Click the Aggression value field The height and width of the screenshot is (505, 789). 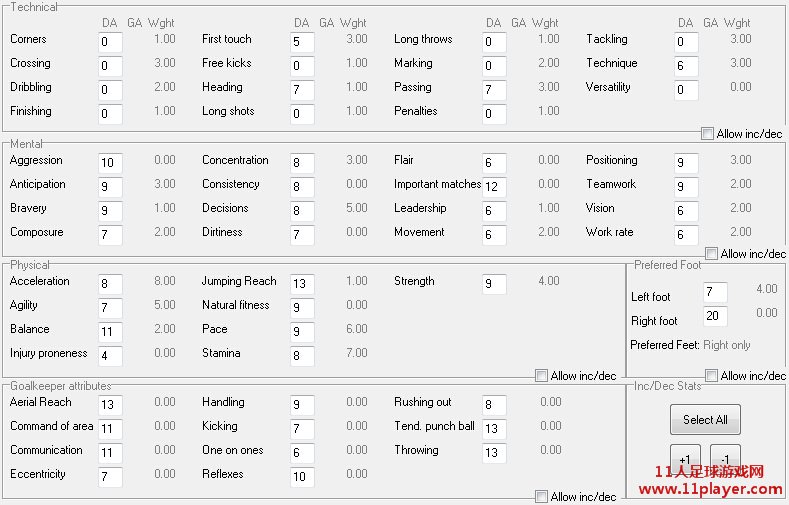tap(110, 163)
